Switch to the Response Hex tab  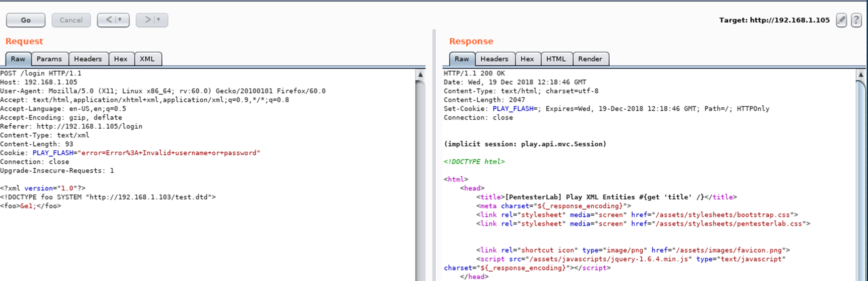527,59
